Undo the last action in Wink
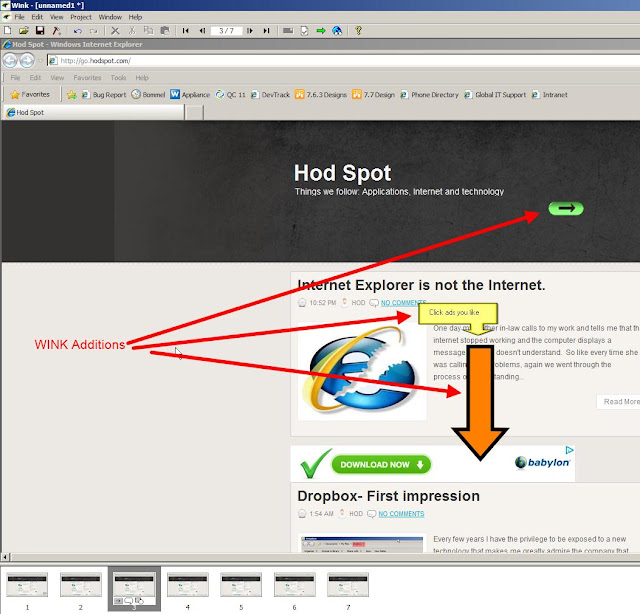 (x=78, y=31)
